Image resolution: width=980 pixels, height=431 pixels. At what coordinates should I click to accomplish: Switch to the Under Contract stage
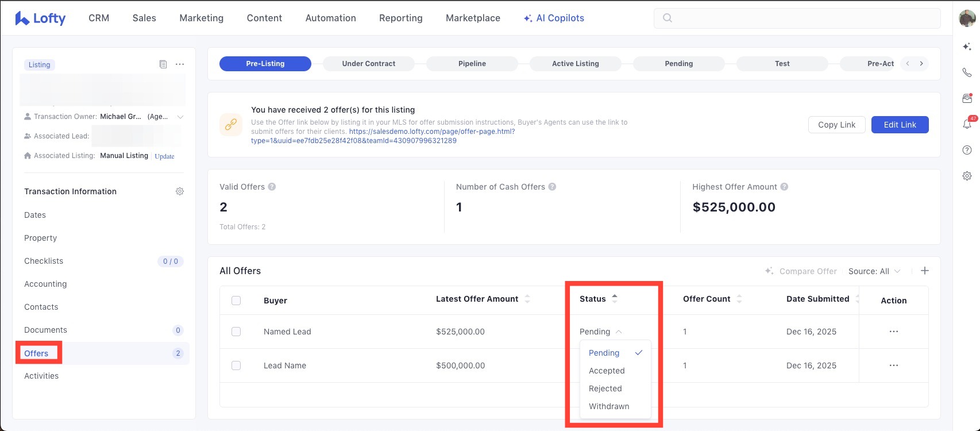pos(368,64)
